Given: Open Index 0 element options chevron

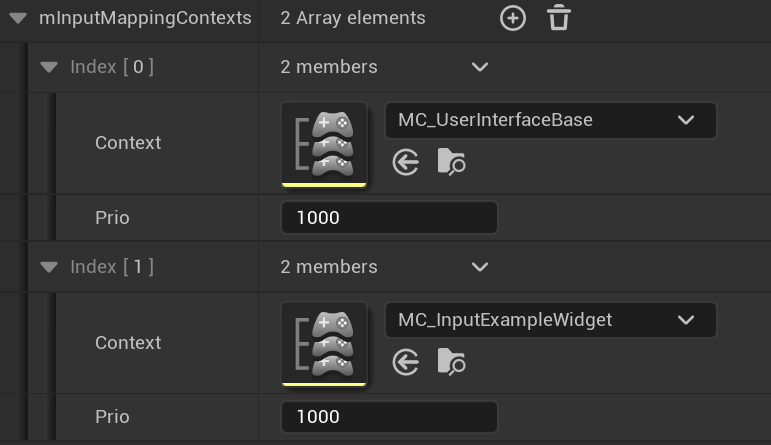Looking at the screenshot, I should pyautogui.click(x=480, y=67).
